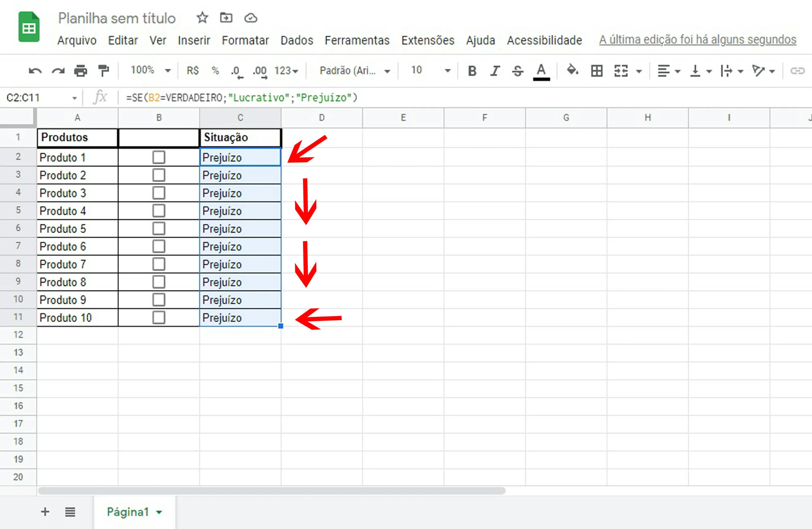The width and height of the screenshot is (812, 529).
Task: Tick the checkbox for Produto 1
Action: [x=159, y=157]
